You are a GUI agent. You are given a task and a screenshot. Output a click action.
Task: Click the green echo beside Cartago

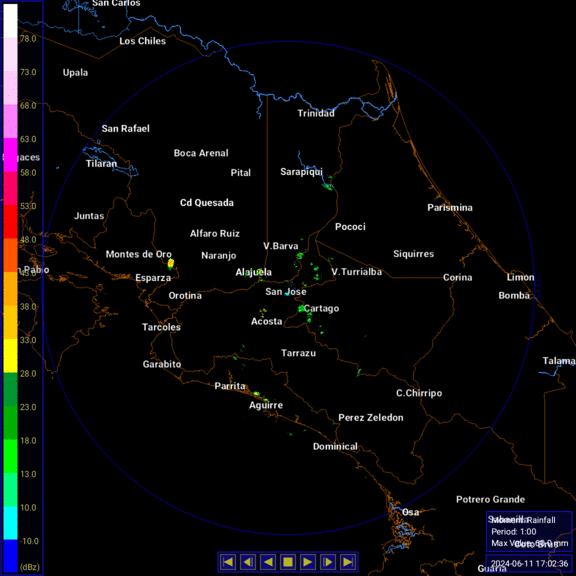(302, 309)
